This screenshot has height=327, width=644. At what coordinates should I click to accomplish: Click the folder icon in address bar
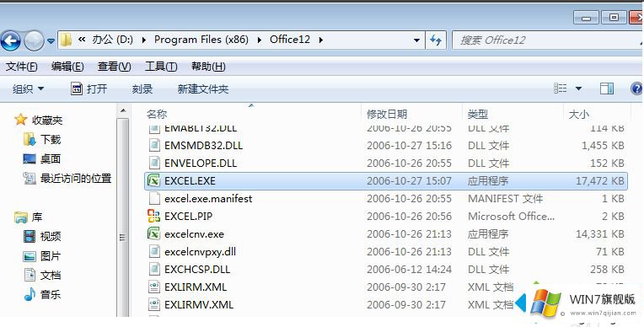66,40
